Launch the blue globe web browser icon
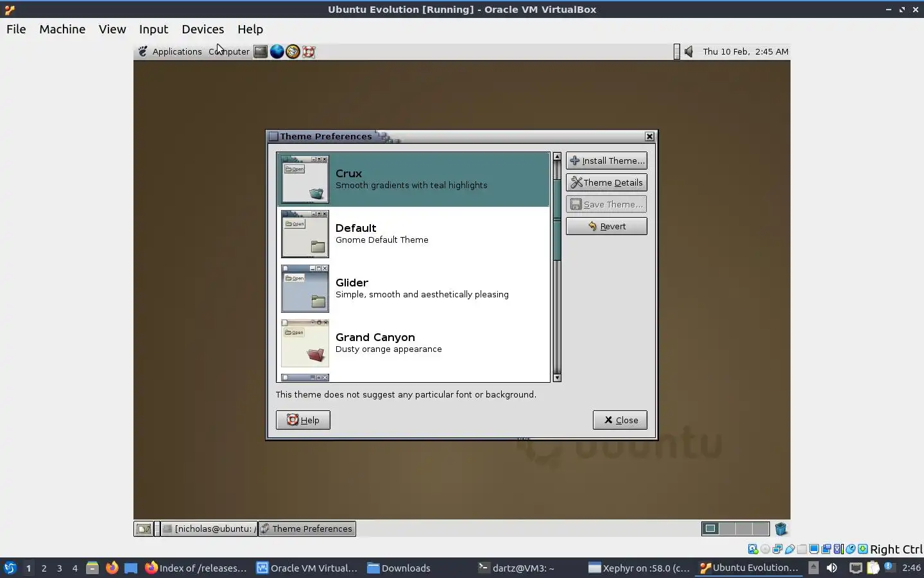 [277, 51]
